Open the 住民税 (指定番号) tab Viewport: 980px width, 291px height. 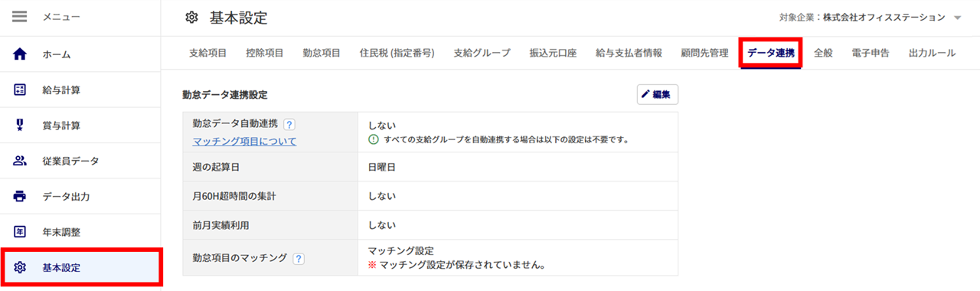pos(397,53)
